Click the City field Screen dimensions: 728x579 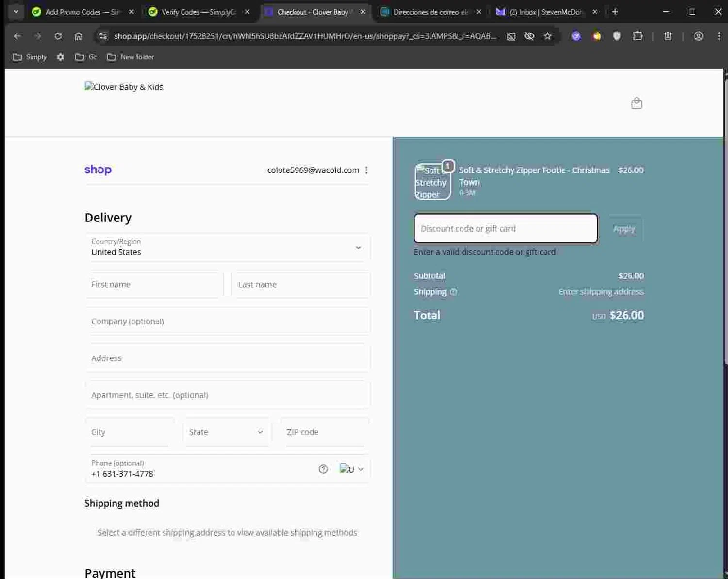click(x=130, y=432)
